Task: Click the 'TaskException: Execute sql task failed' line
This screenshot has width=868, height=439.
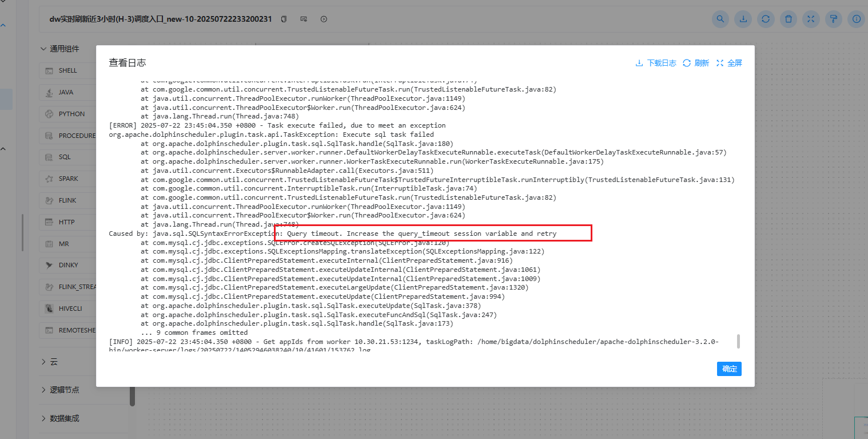Action: point(271,135)
